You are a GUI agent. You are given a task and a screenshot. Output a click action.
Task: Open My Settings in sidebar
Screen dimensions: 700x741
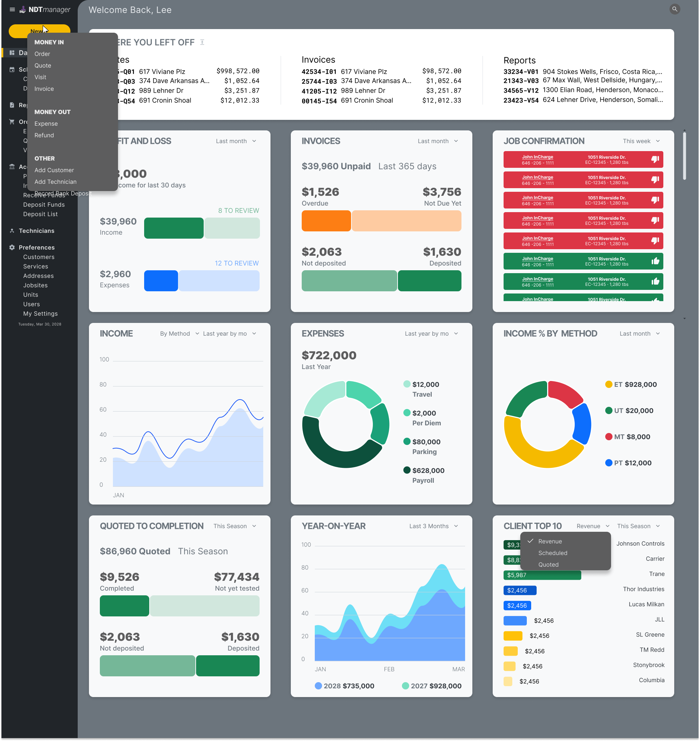click(40, 313)
